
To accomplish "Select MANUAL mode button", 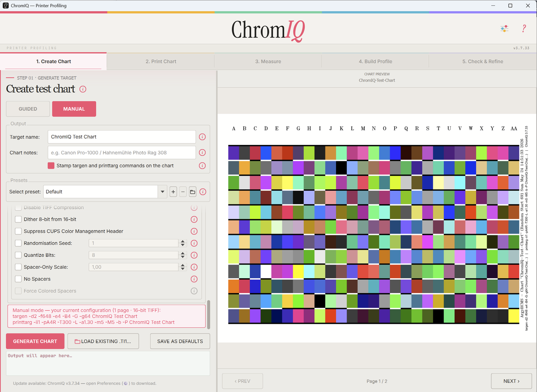I will pos(74,109).
